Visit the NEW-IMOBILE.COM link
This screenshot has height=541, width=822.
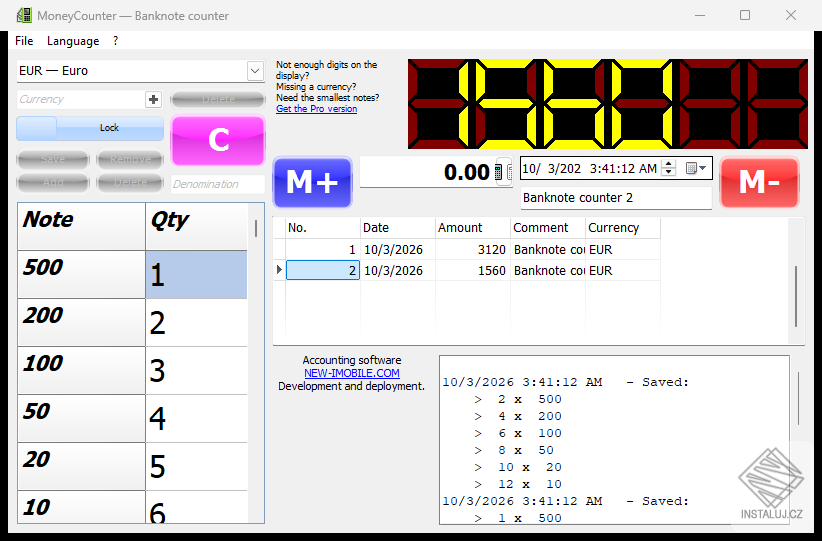click(352, 373)
